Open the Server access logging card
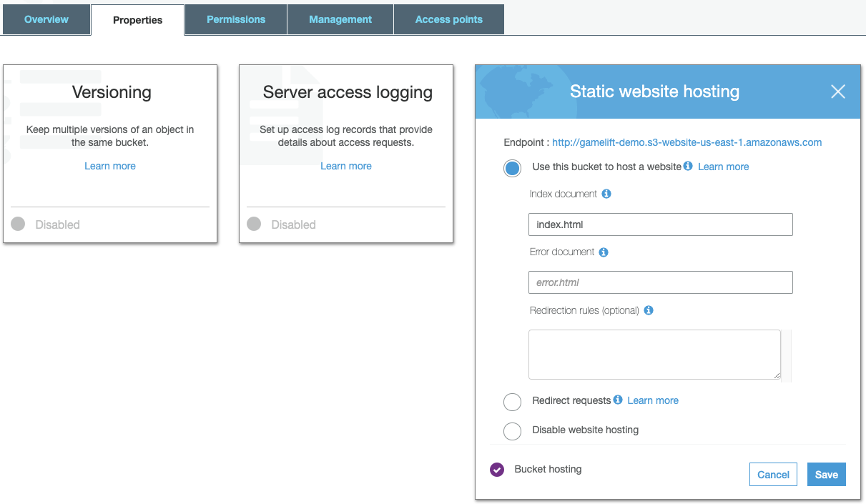 tap(346, 154)
